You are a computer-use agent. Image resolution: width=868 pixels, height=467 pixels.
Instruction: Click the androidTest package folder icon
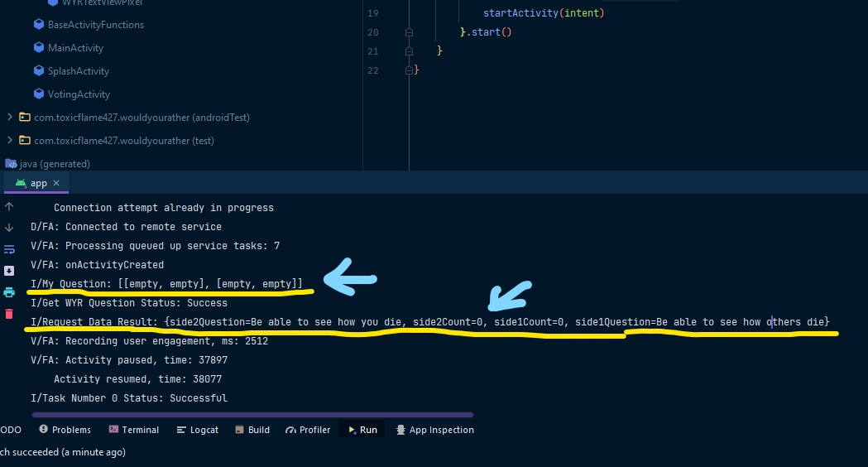tap(24, 117)
